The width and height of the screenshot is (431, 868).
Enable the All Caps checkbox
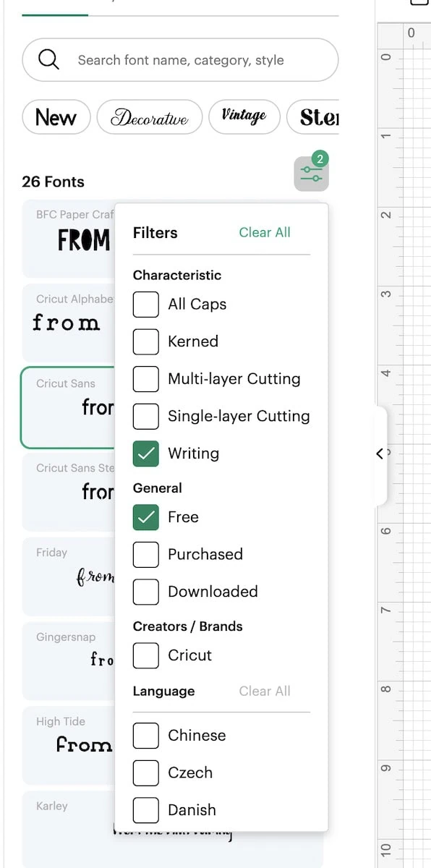click(145, 305)
